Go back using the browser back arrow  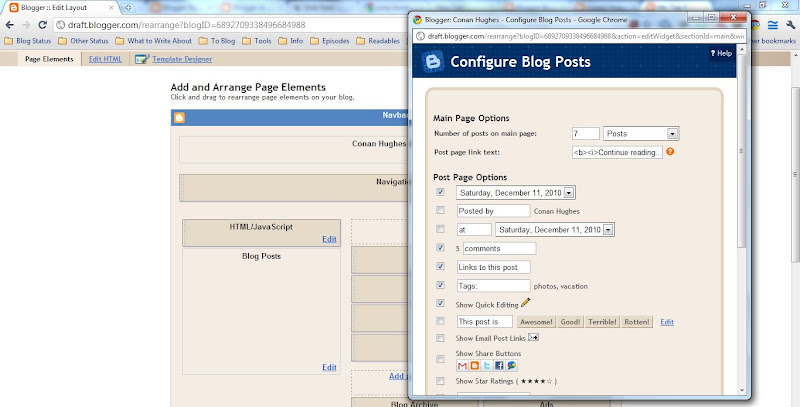tap(10, 25)
